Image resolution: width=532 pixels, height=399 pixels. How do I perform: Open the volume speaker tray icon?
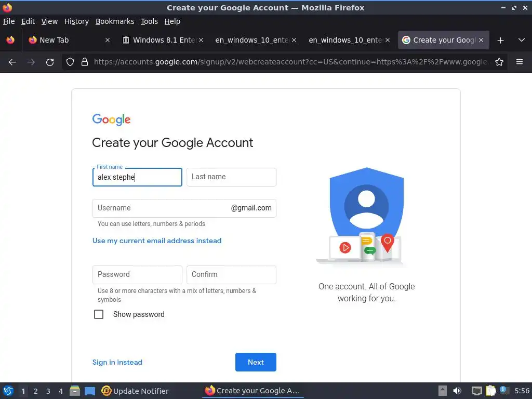(457, 391)
